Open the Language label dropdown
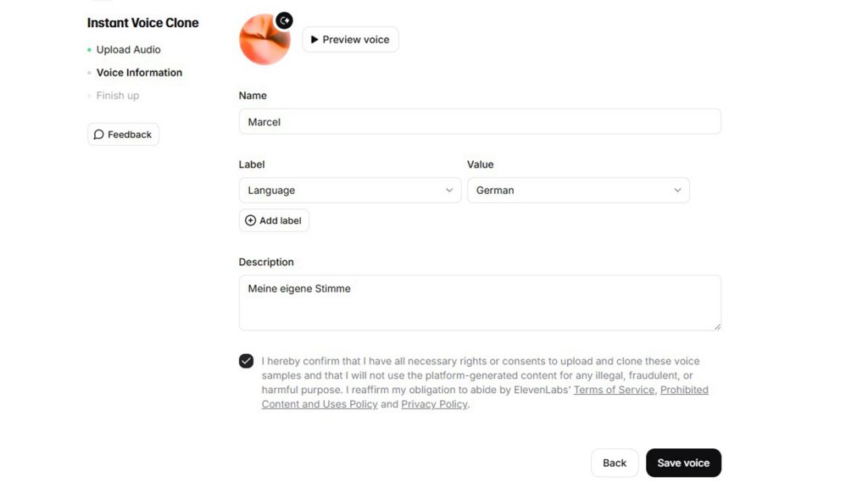 [349, 191]
